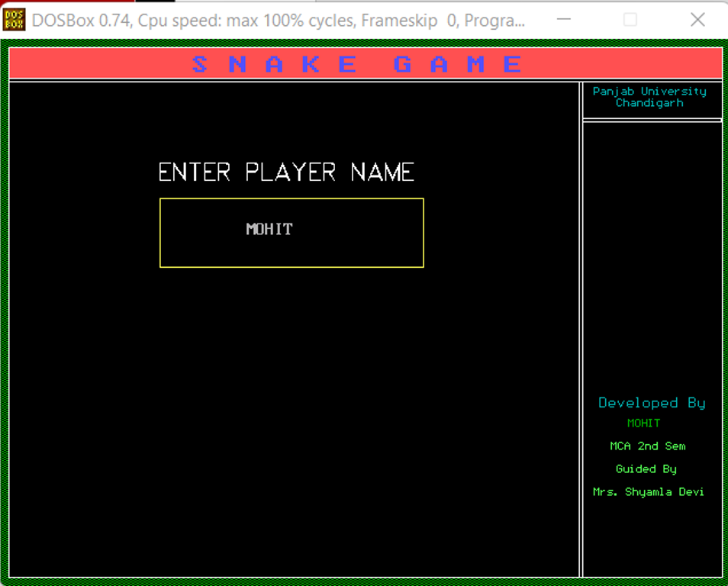728x586 pixels.
Task: Click the Developed By heading
Action: pos(651,403)
